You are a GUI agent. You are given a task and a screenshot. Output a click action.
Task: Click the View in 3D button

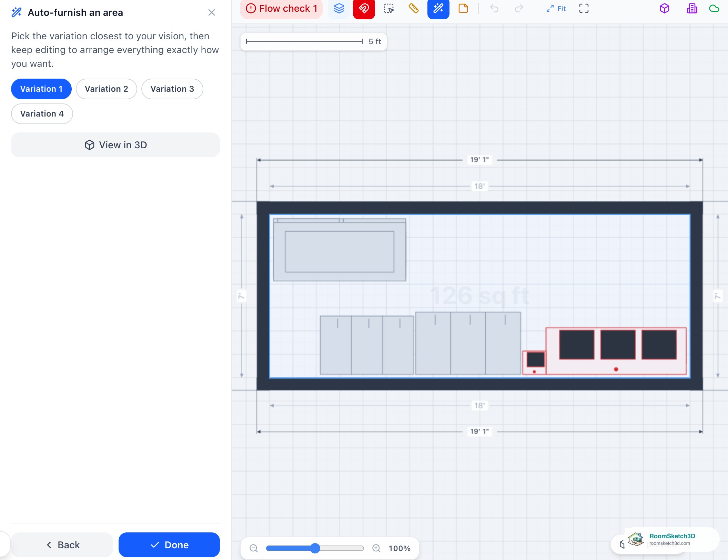point(115,145)
